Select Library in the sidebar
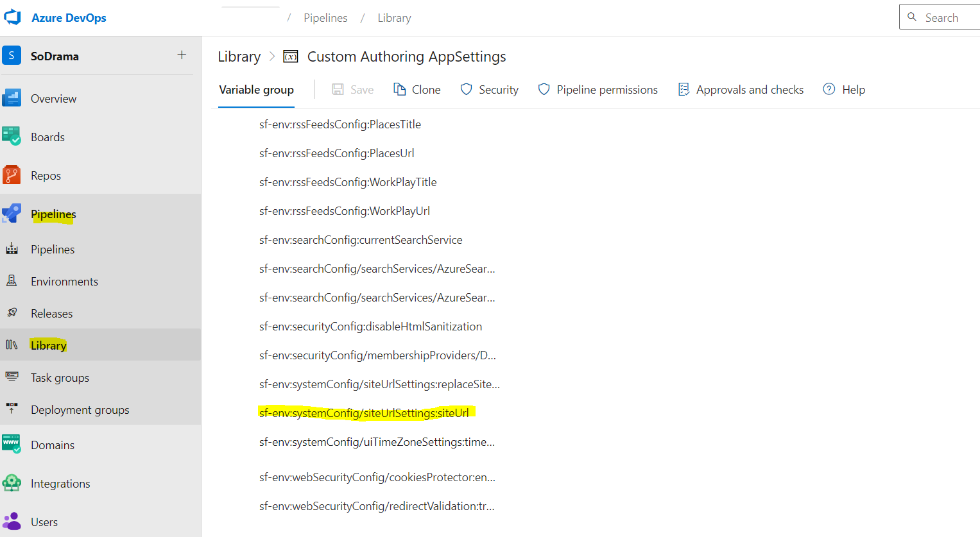 pos(48,346)
